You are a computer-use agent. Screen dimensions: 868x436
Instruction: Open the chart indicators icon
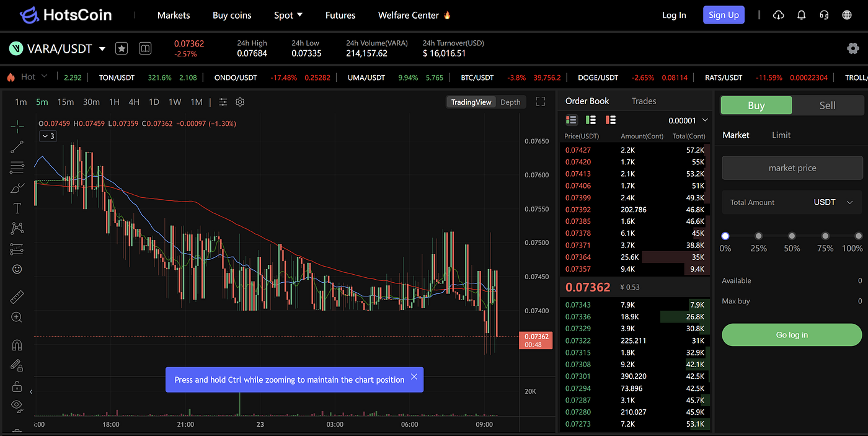point(223,102)
